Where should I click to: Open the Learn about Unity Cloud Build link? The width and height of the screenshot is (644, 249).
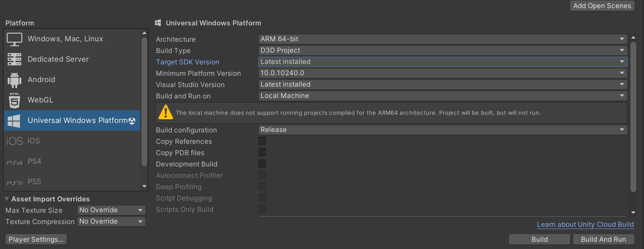tap(585, 225)
